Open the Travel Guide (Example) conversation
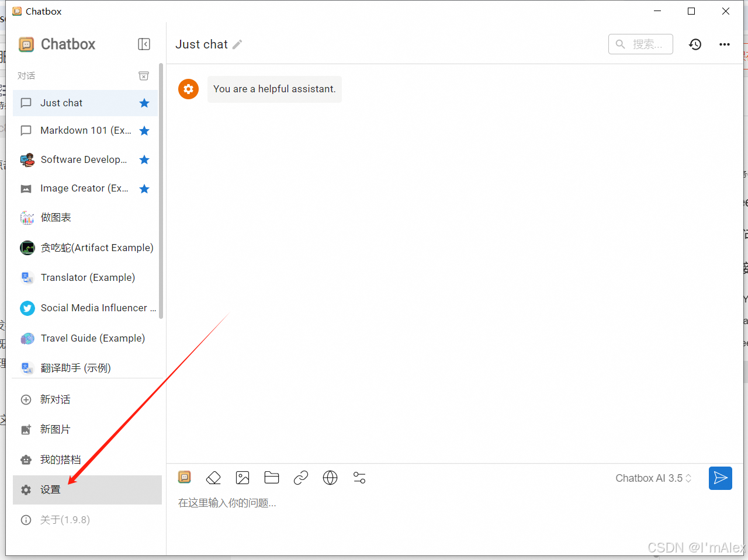 click(85, 338)
